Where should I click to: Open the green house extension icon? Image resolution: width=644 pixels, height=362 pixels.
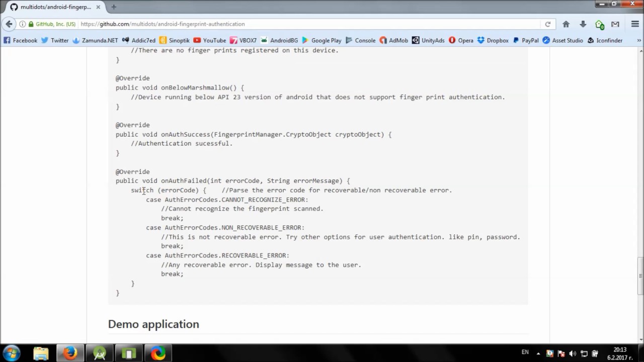599,24
